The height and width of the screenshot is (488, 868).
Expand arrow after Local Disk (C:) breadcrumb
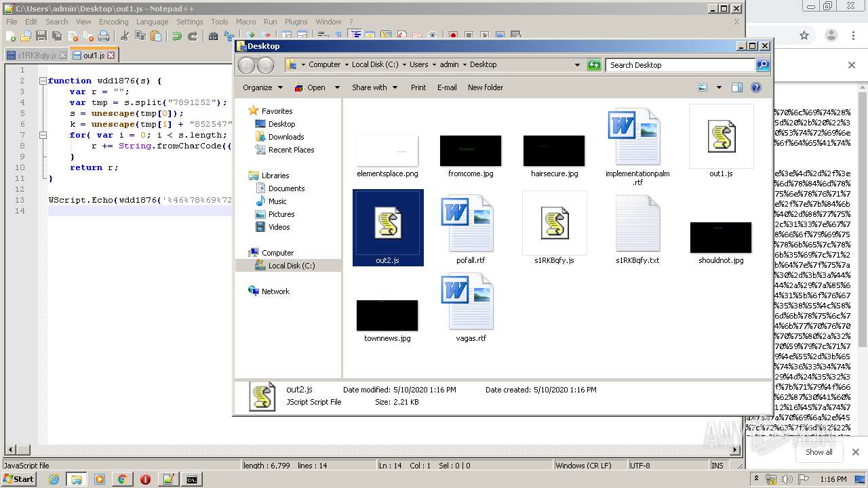(x=405, y=65)
